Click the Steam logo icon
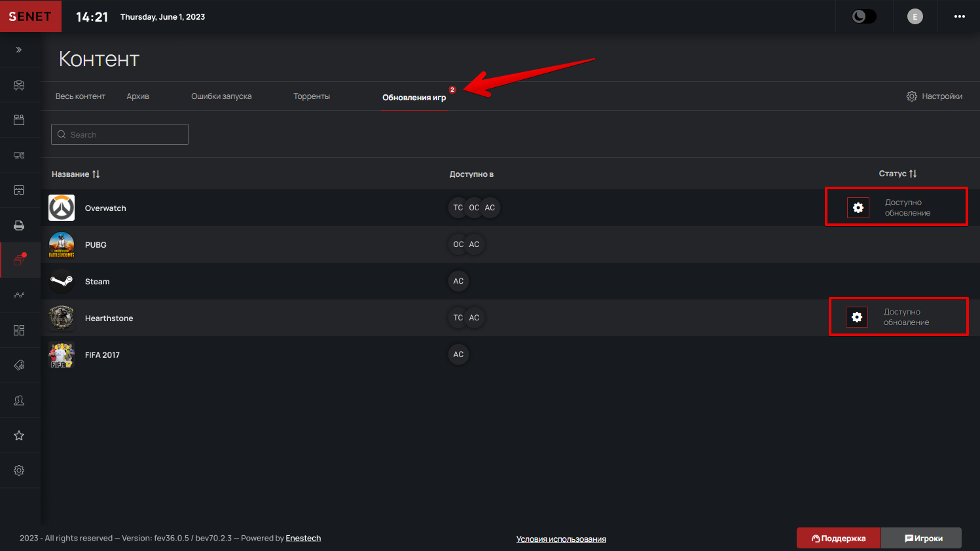 (x=62, y=281)
